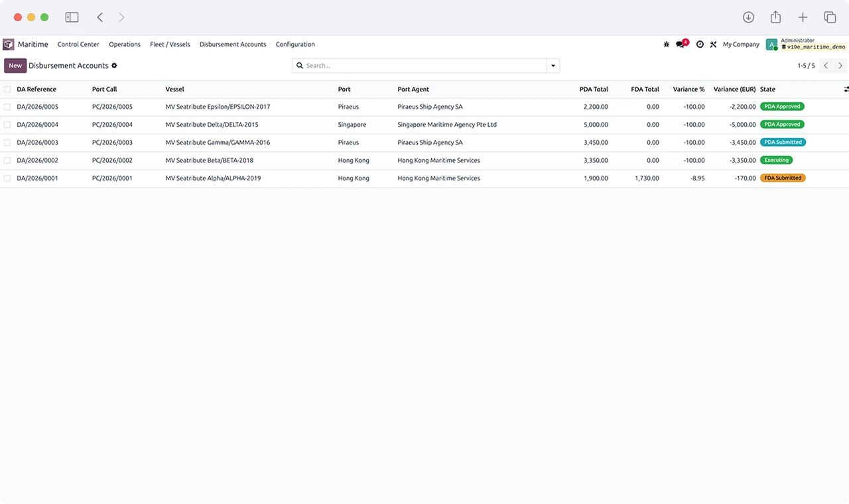This screenshot has width=849, height=504.
Task: Open record DA/2026/0005
Action: tap(38, 107)
